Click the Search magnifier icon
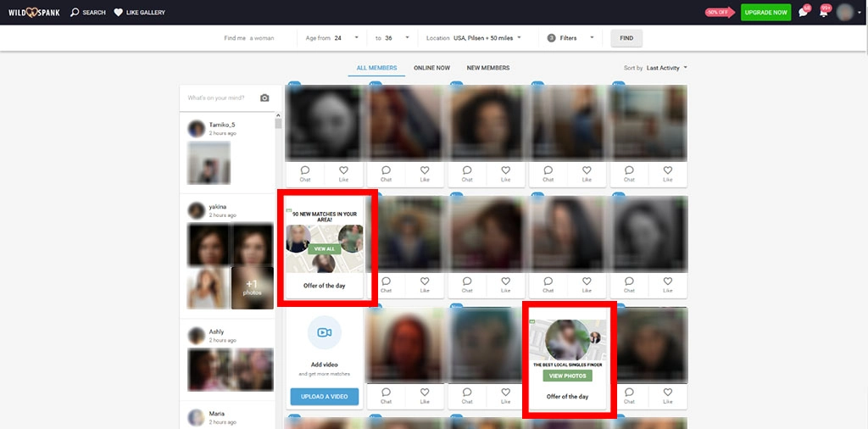Viewport: 868px width, 429px height. click(75, 12)
